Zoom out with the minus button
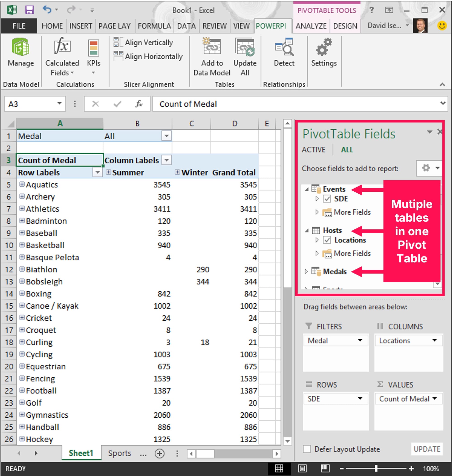The image size is (452, 476). click(342, 469)
